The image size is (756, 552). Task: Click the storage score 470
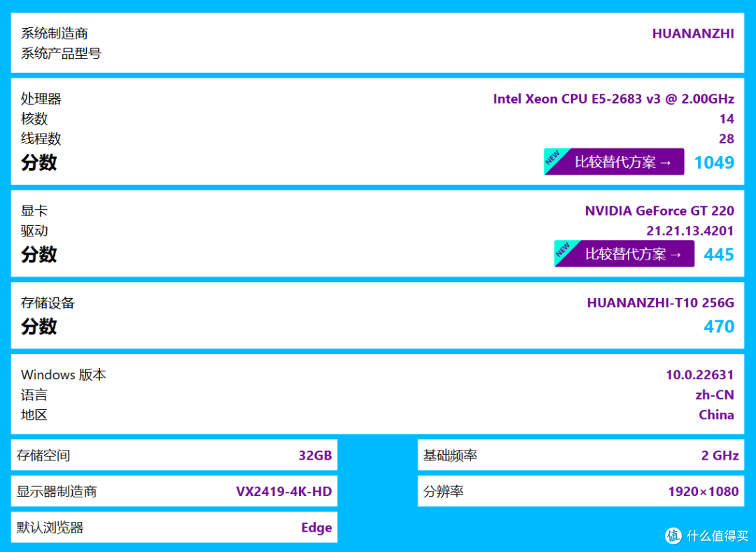pyautogui.click(x=719, y=327)
